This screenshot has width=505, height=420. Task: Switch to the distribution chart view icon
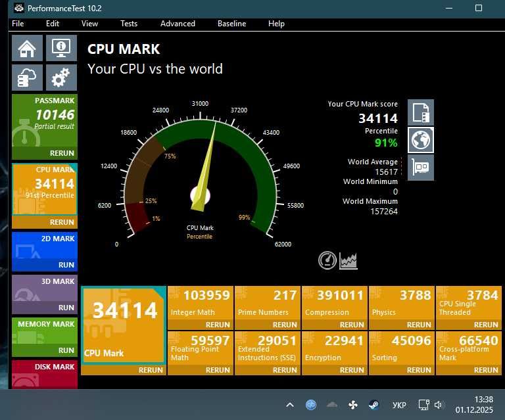(348, 261)
